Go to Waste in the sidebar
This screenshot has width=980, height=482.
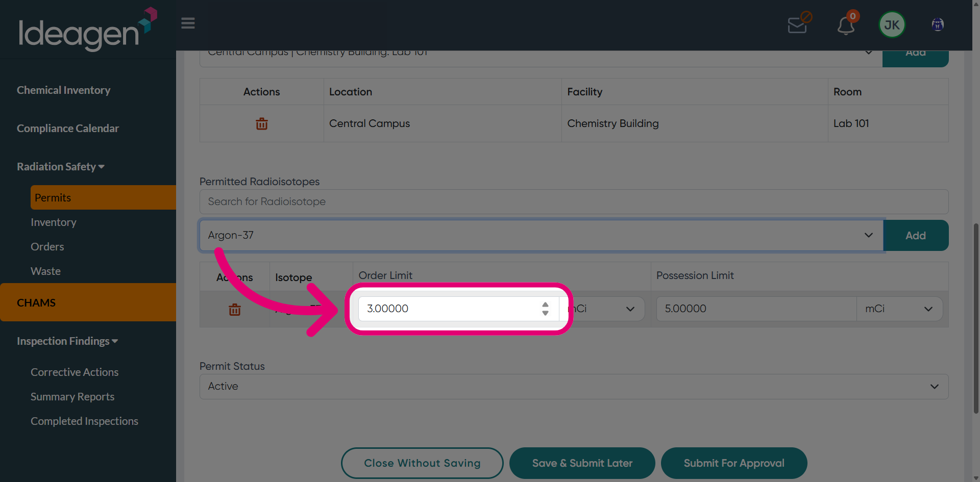tap(45, 271)
